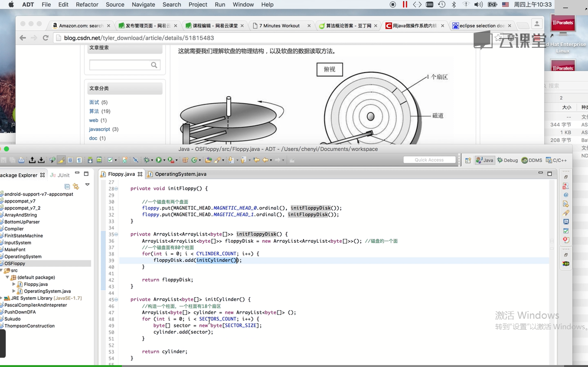Click the Run (green play) toolbar icon
The width and height of the screenshot is (588, 367).
click(159, 160)
